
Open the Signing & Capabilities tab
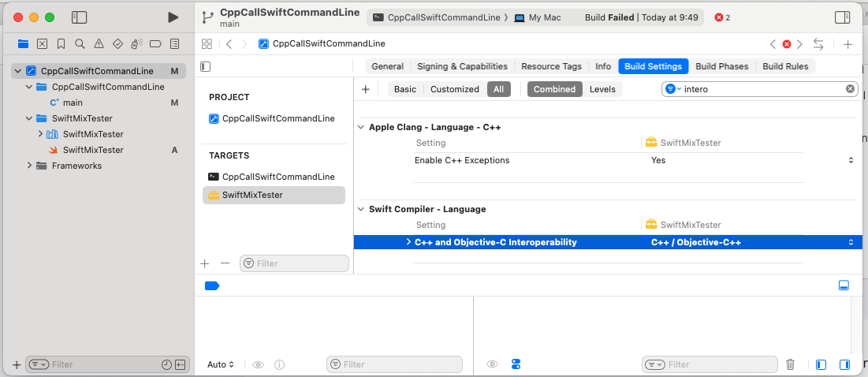[462, 66]
